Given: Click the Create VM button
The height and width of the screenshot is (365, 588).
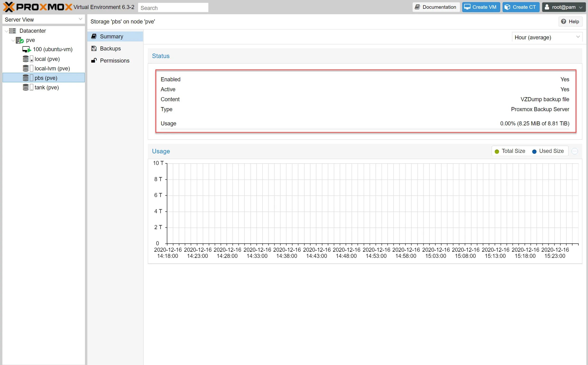Looking at the screenshot, I should coord(481,7).
